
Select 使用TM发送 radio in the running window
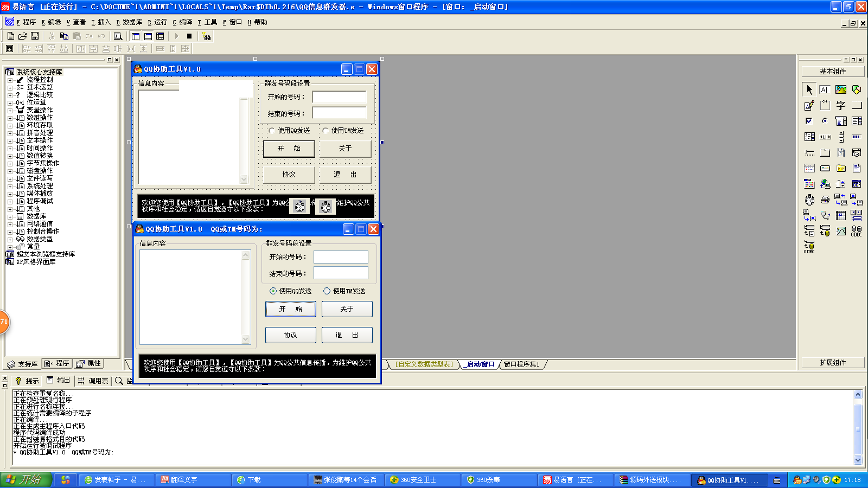click(x=344, y=291)
